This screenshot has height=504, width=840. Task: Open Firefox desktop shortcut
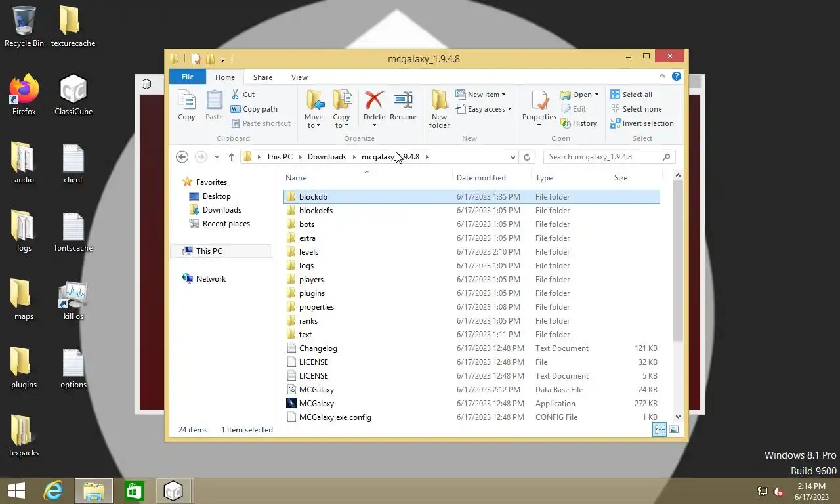point(24,95)
